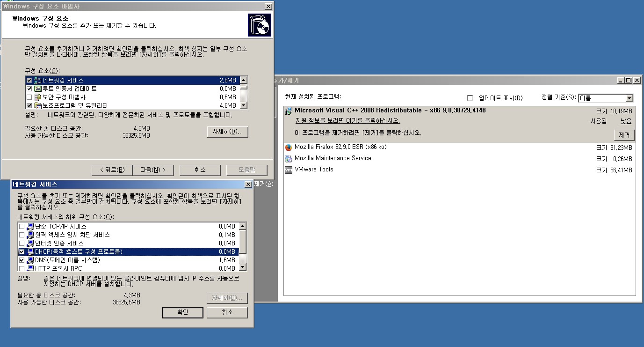Select the VMware Tools program entry

pos(314,170)
